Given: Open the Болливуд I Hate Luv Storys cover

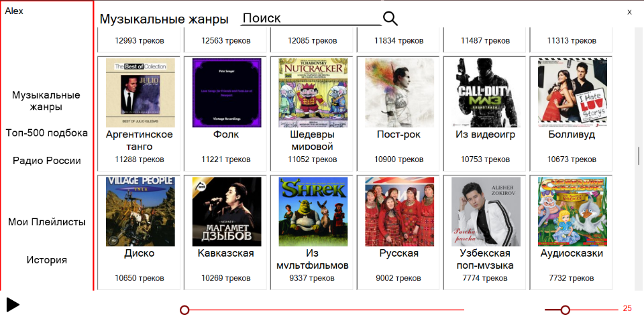Looking at the screenshot, I should (x=572, y=92).
